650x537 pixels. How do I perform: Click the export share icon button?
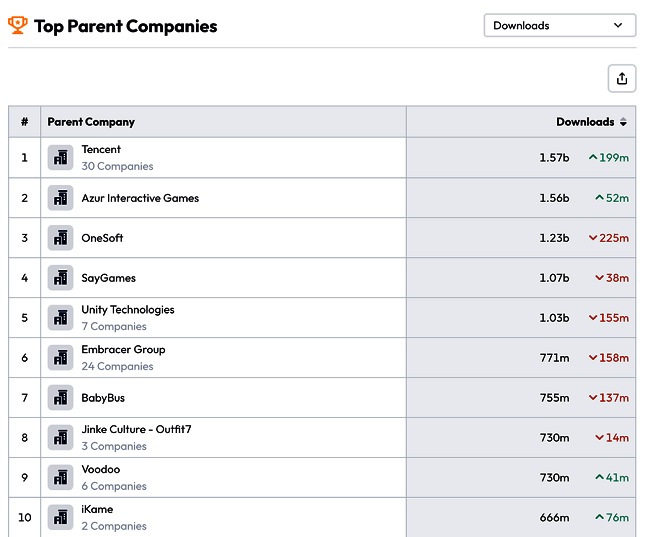(x=622, y=79)
